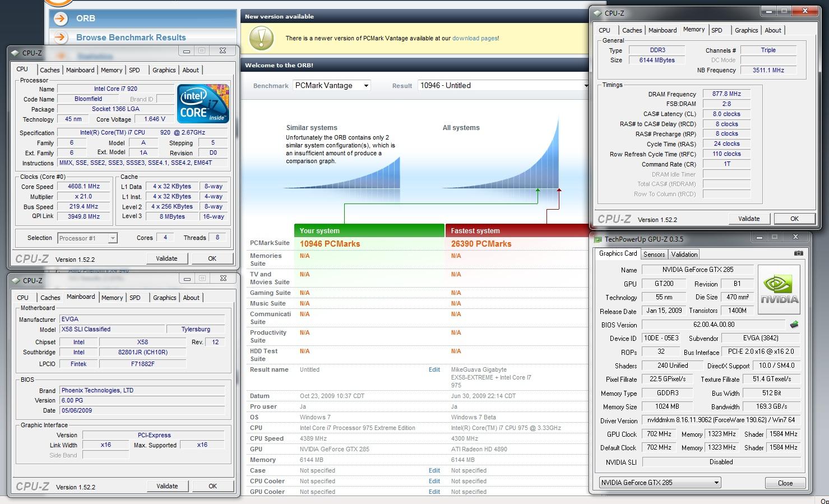Open the GeForce GTX 285 card selector dropdown
Viewport: 829px width, 504px height.
(660, 483)
